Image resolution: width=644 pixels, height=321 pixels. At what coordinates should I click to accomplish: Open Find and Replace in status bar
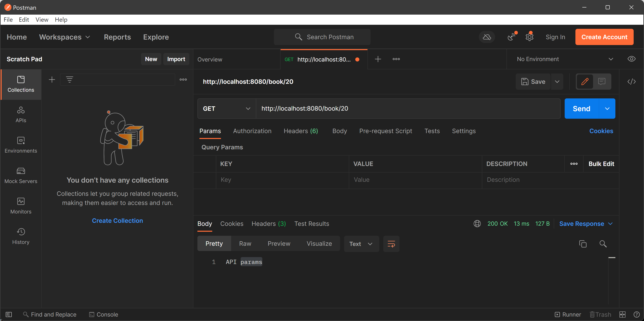(50, 315)
